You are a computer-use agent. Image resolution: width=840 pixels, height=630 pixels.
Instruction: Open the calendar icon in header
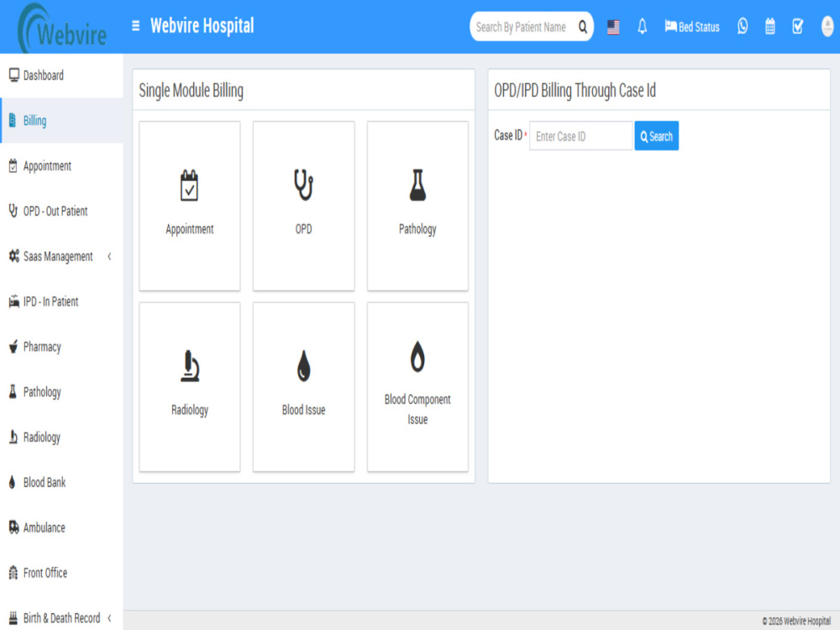pos(769,26)
